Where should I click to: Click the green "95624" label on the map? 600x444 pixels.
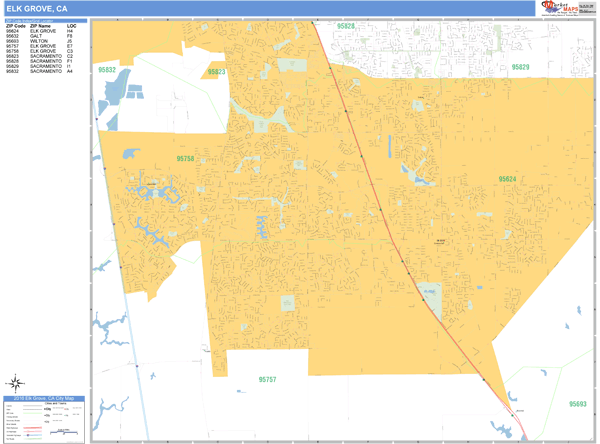pyautogui.click(x=507, y=179)
